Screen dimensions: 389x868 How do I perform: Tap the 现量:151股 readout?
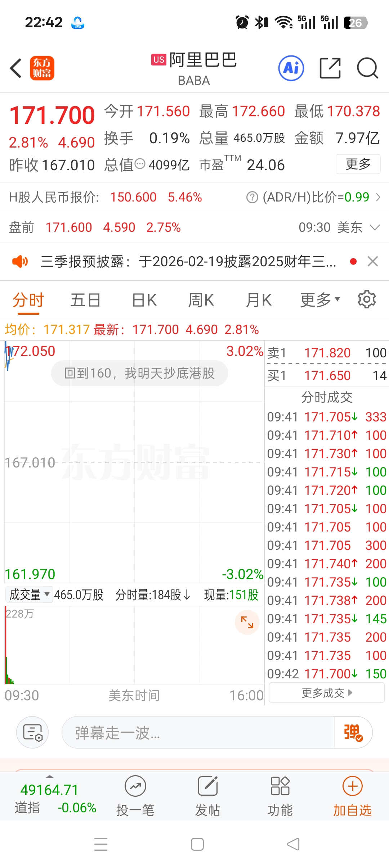232,595
